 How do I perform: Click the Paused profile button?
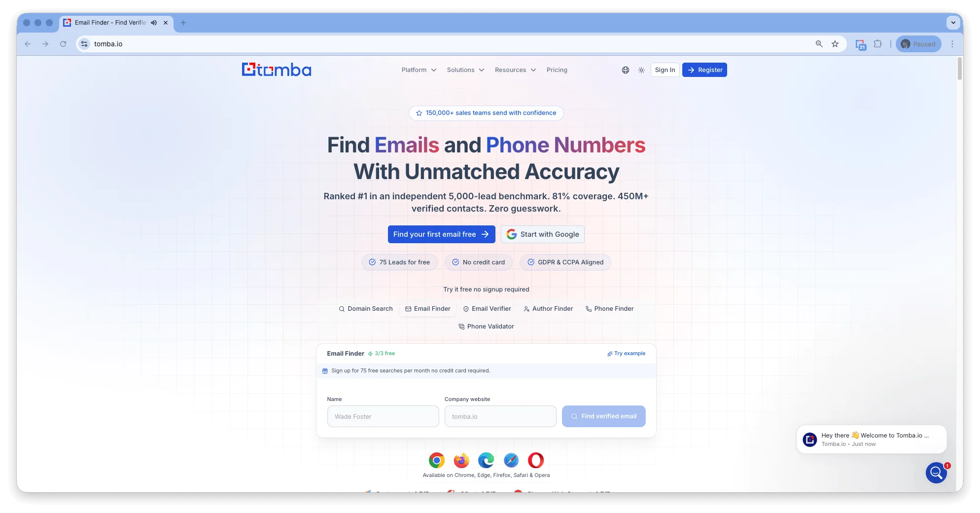[x=918, y=44]
